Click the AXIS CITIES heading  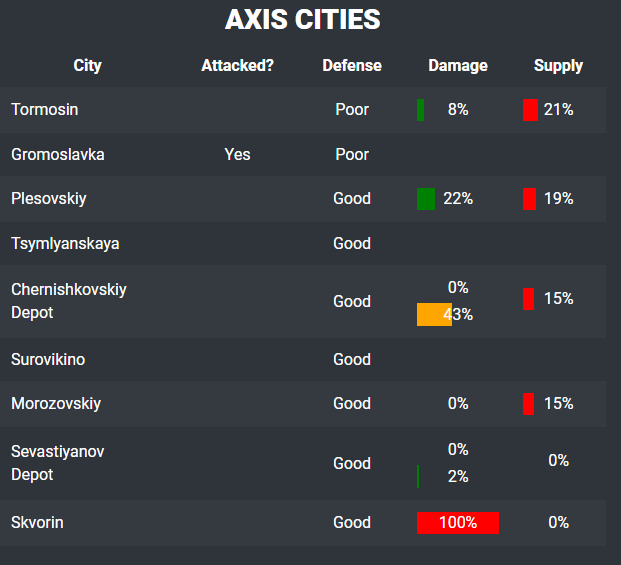coord(302,19)
